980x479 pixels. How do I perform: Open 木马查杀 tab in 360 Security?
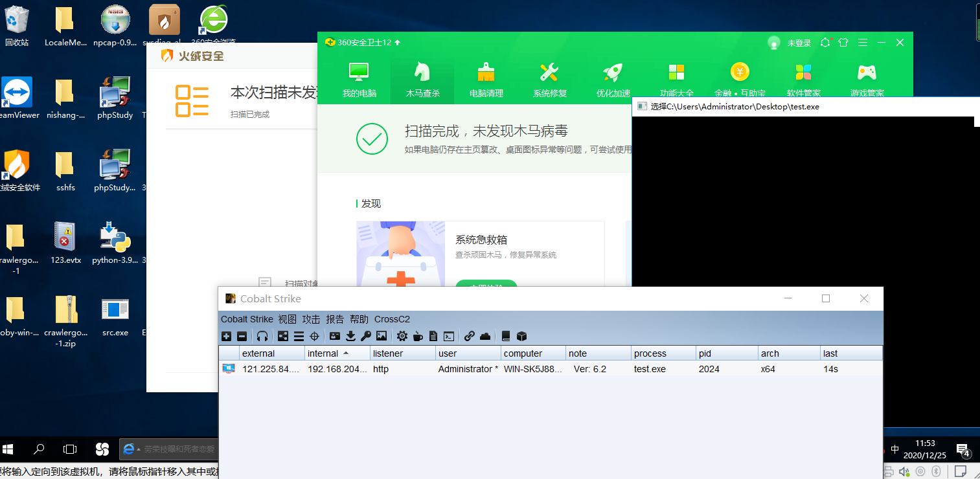(x=422, y=80)
